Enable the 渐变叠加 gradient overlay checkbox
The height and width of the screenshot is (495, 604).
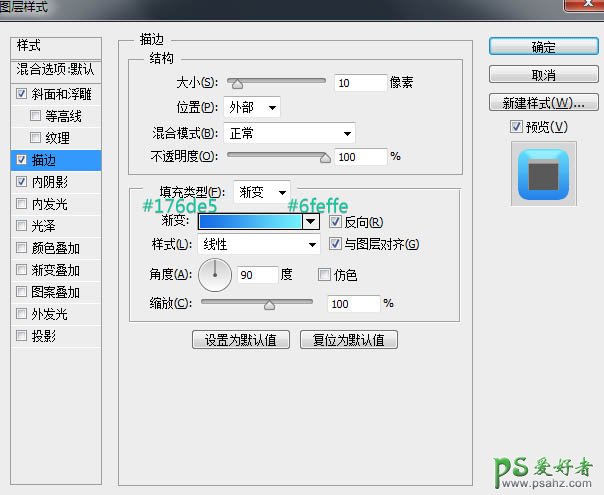click(x=22, y=270)
